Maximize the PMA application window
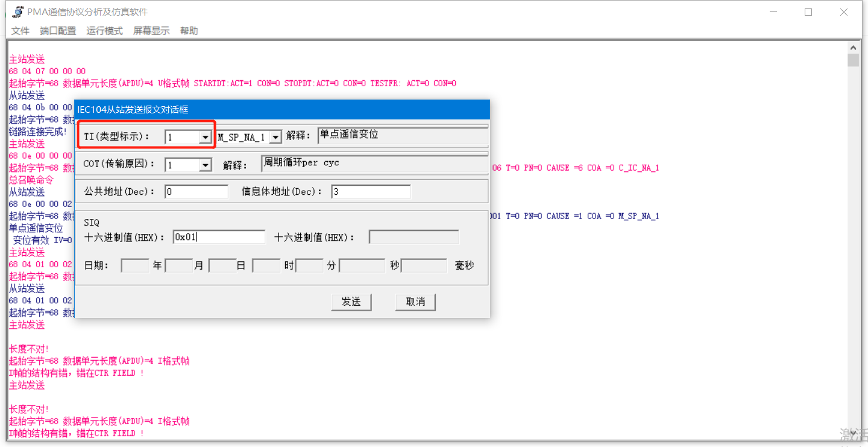Screen dimensions: 868x447 tap(808, 12)
